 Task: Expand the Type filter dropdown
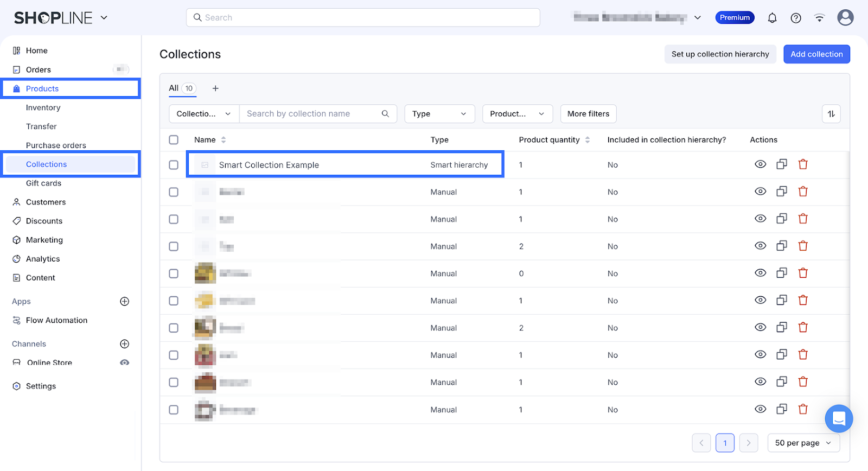click(439, 114)
